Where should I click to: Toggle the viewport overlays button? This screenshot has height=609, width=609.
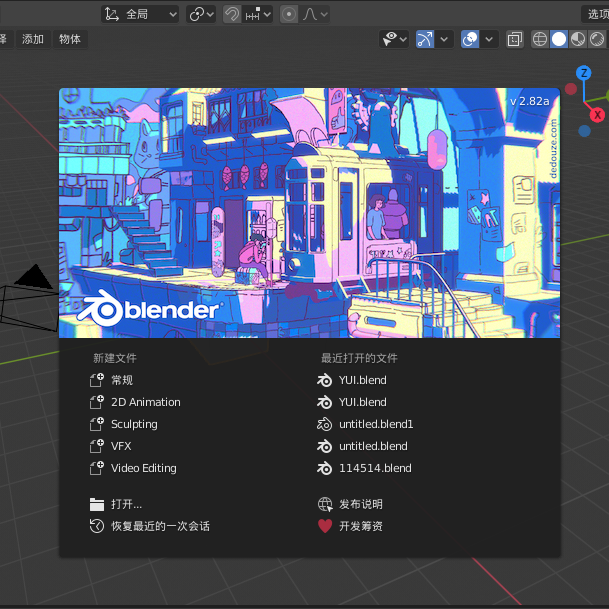pyautogui.click(x=470, y=39)
